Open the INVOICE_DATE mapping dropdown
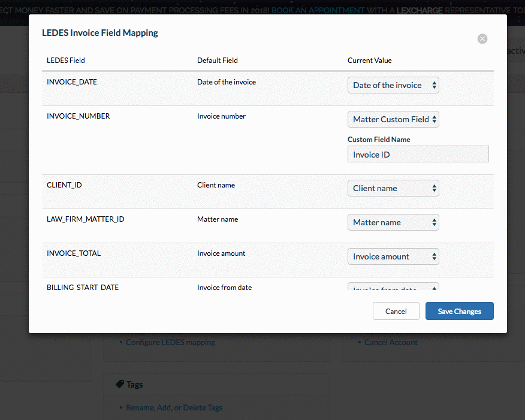Screen dimensions: 525x420 (x=393, y=85)
